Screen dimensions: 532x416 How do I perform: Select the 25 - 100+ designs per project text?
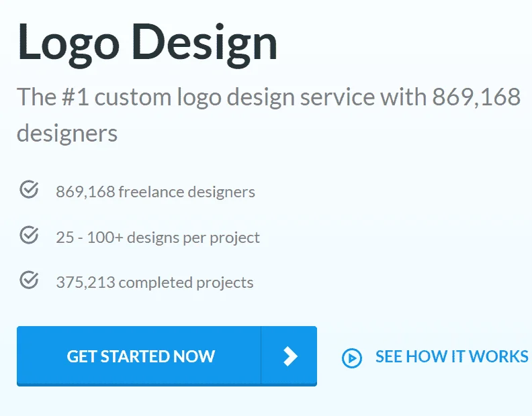click(158, 237)
